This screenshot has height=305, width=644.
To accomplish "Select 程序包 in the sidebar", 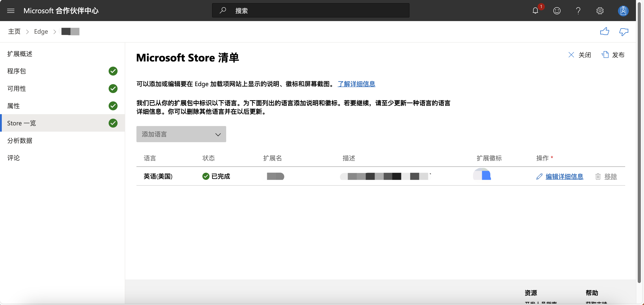I will [62, 71].
